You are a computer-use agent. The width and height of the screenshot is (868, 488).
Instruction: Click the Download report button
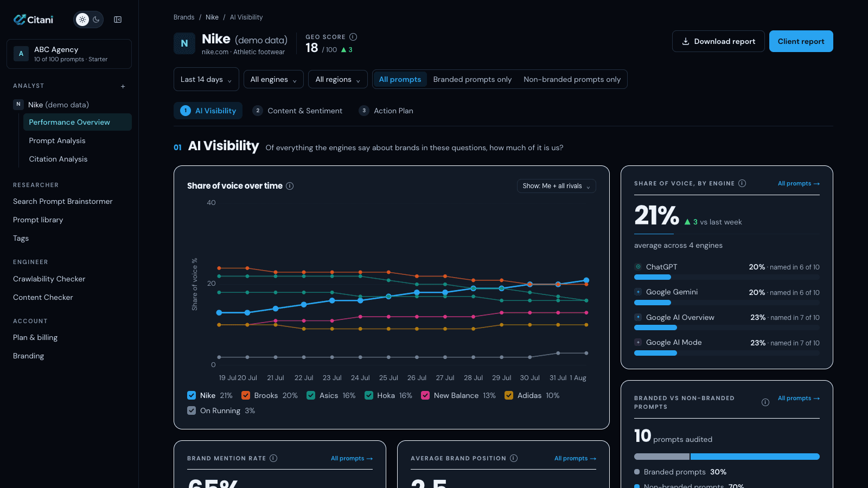[718, 41]
